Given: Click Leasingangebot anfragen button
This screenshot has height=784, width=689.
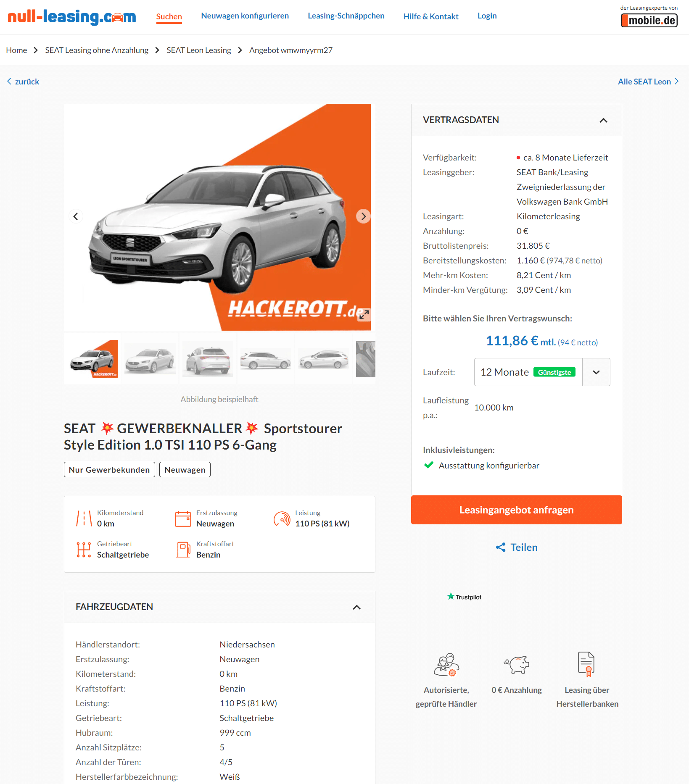Looking at the screenshot, I should tap(516, 510).
